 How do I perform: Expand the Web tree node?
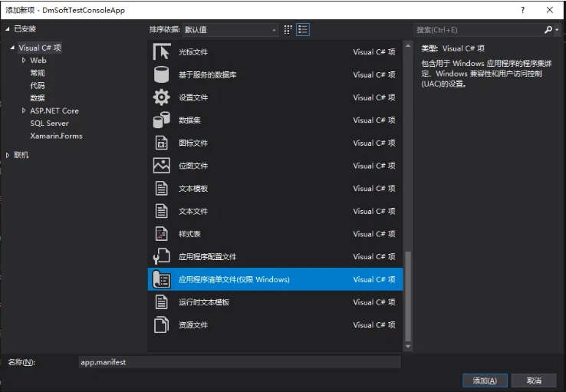coord(24,61)
